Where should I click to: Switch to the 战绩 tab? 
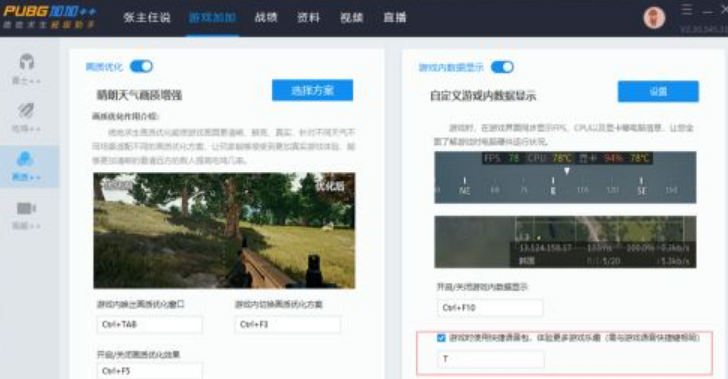coord(266,18)
